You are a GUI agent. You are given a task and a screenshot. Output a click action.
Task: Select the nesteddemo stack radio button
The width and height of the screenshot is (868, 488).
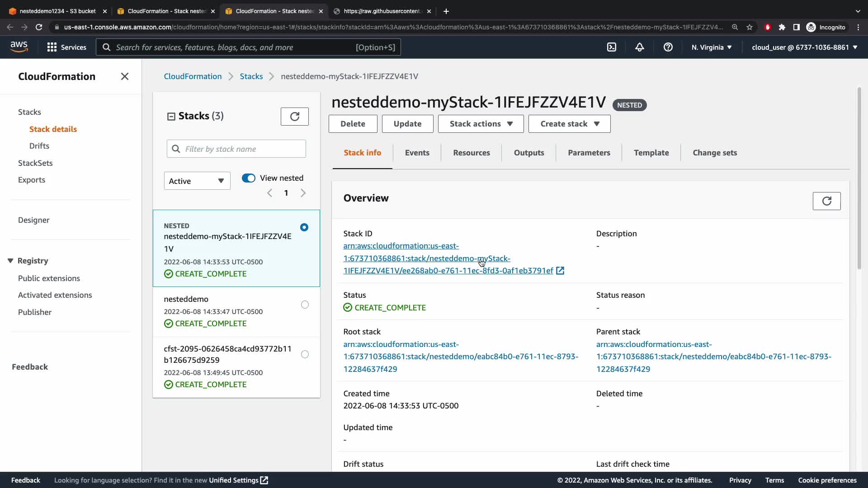[x=305, y=305]
